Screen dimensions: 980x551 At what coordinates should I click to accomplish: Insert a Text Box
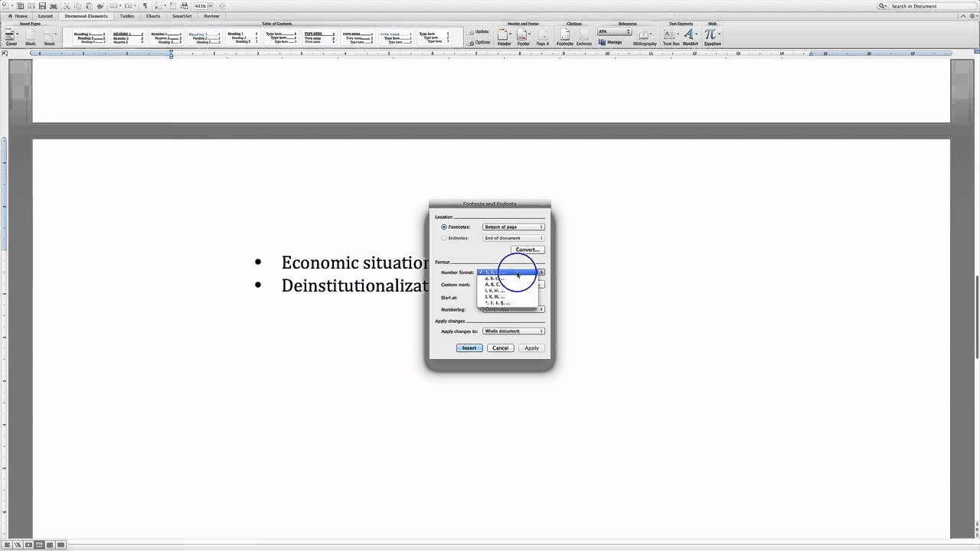(671, 37)
